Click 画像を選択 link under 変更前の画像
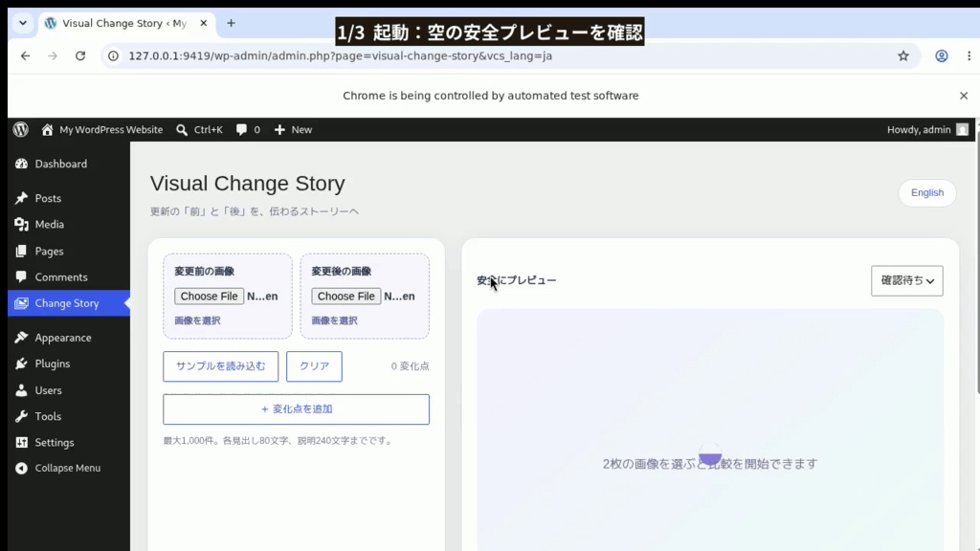 (197, 320)
